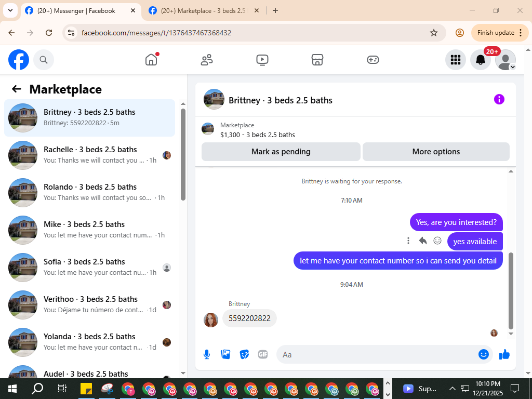Screen dimensions: 532x399
Task: Go to the Home feed icon
Action: 151,60
